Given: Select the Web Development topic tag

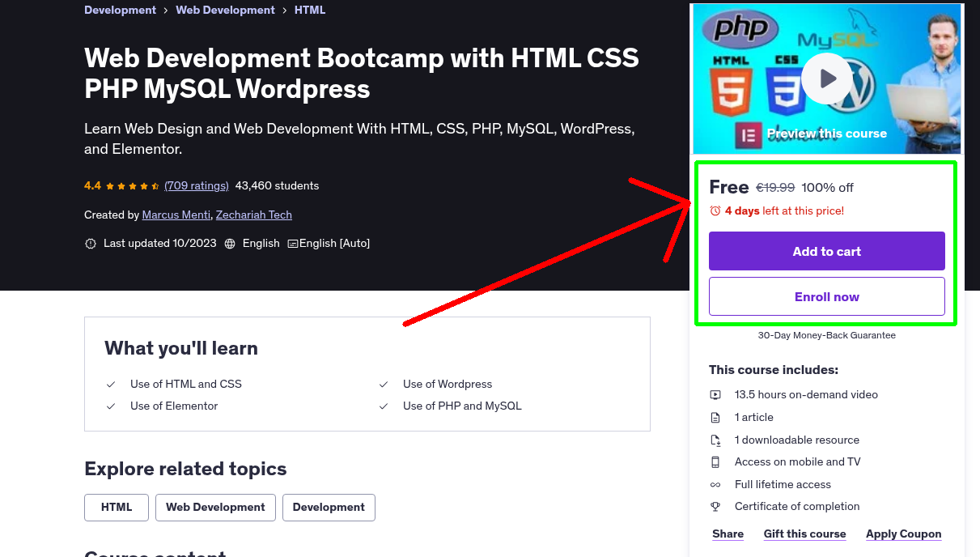Looking at the screenshot, I should (x=215, y=508).
